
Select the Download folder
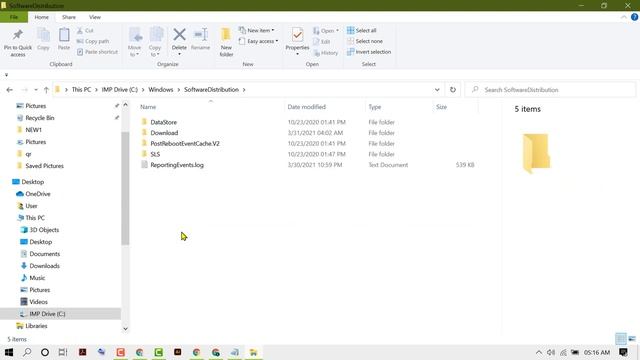coord(164,133)
